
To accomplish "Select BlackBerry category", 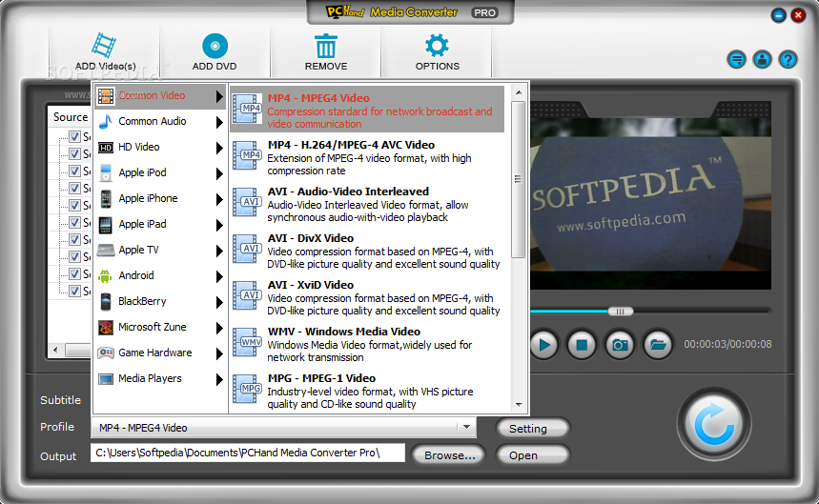I will pos(160,302).
